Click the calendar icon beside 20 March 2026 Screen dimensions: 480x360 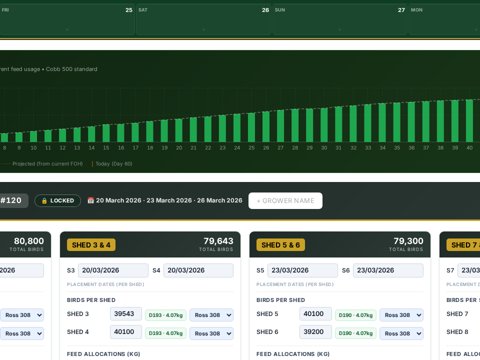coord(91,200)
